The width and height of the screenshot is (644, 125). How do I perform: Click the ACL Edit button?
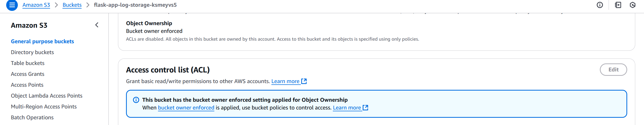(613, 70)
